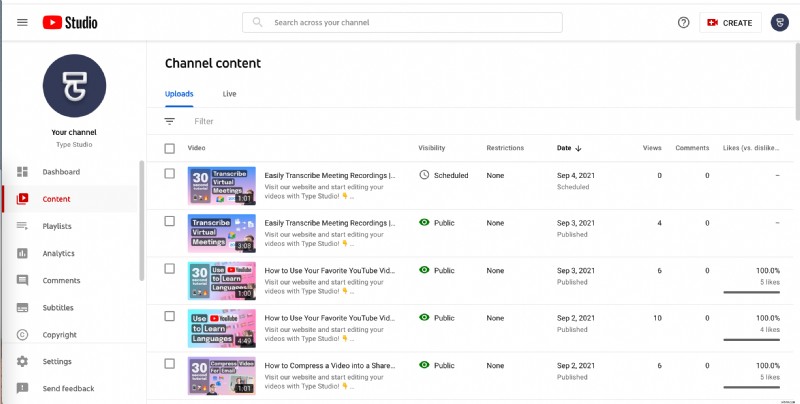800x404 pixels.
Task: Click the Settings gear icon
Action: click(22, 361)
